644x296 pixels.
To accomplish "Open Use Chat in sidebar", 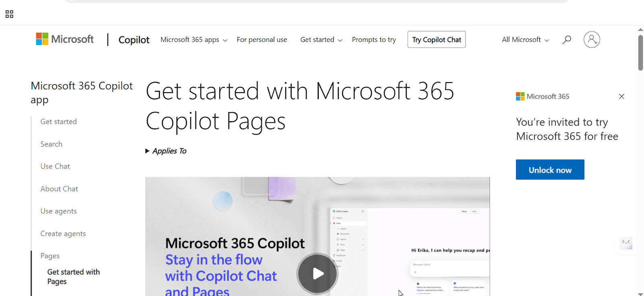I will click(55, 166).
